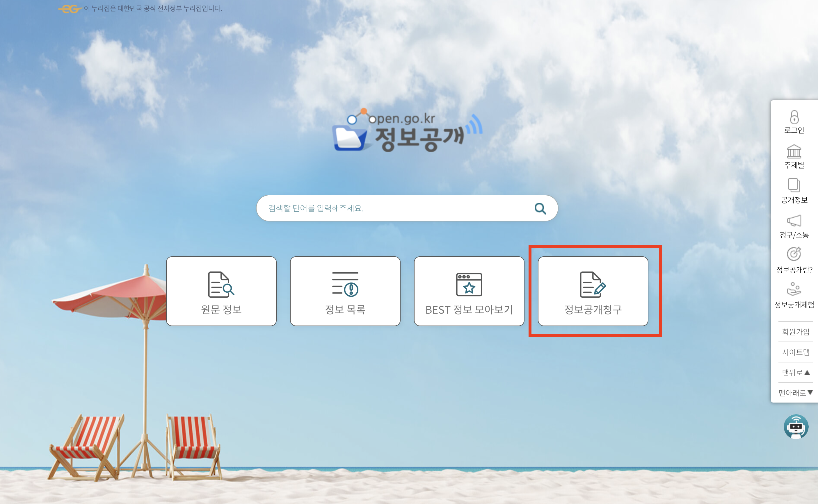Open the 사이트맵 link
This screenshot has width=818, height=504.
tap(796, 352)
